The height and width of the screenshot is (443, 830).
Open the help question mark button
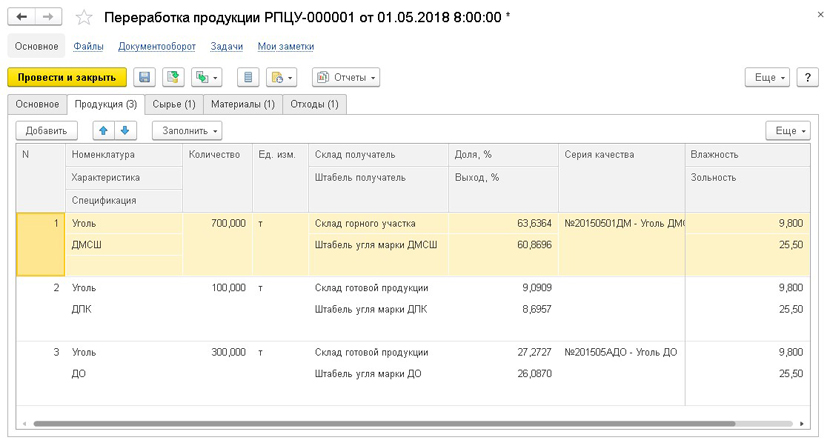pos(807,77)
